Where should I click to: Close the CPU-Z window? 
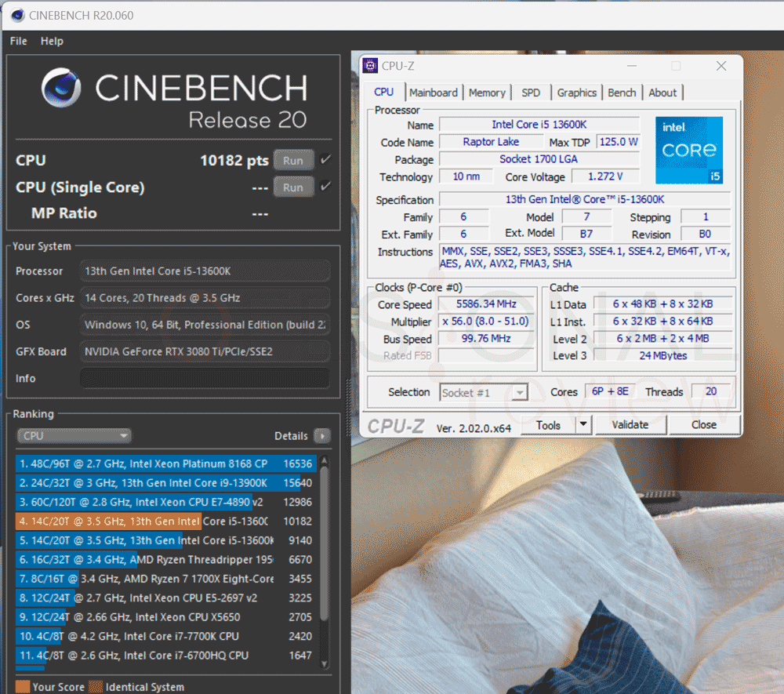pos(721,66)
